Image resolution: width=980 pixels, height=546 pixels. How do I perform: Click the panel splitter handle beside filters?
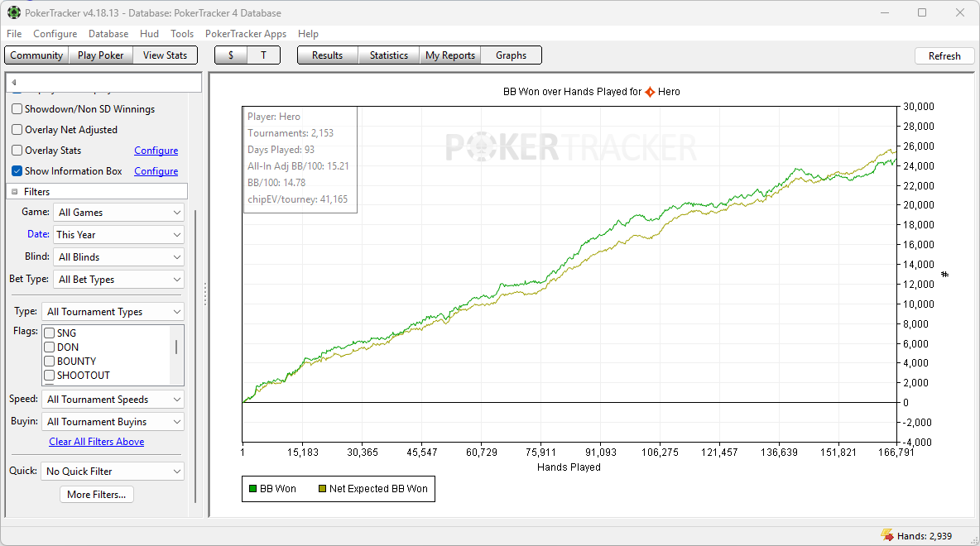coord(205,294)
